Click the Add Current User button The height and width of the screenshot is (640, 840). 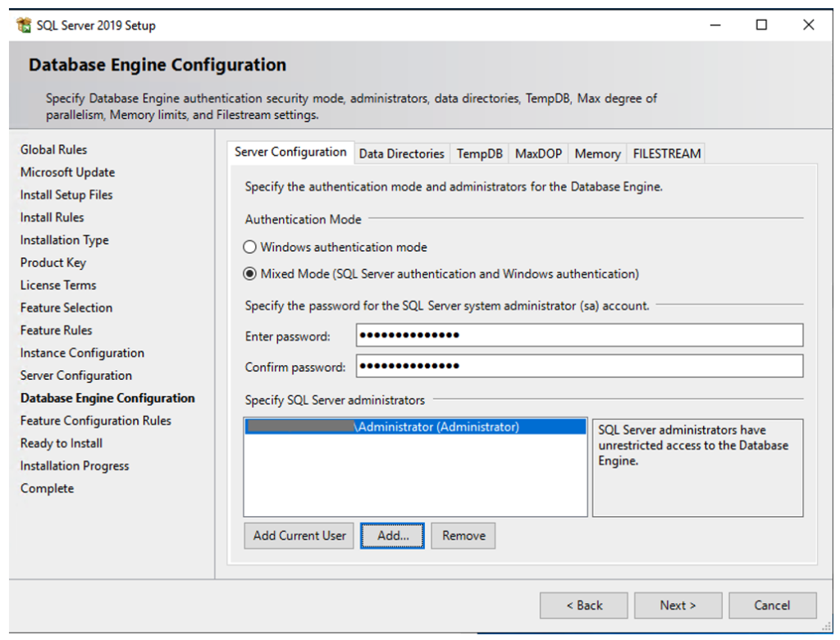tap(299, 536)
